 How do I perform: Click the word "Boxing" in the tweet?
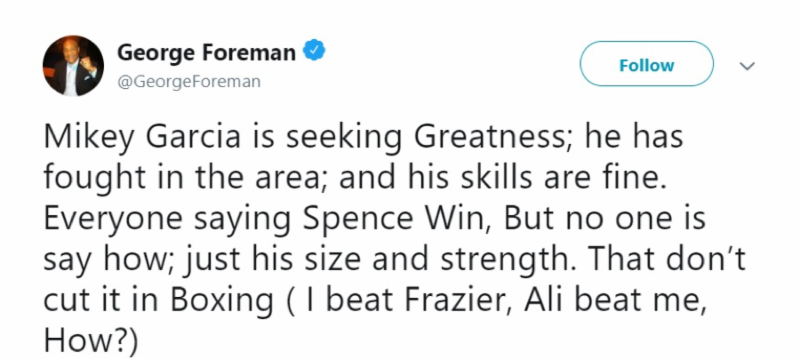[221, 302]
